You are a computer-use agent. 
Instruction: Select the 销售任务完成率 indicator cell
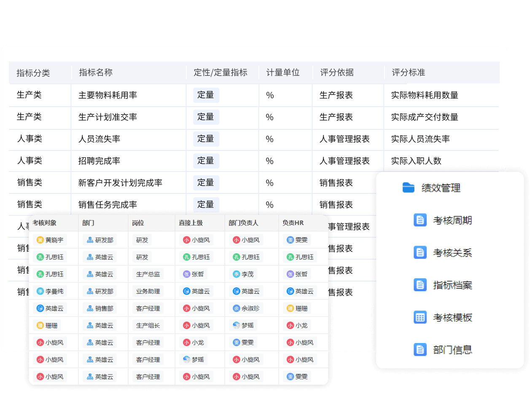coord(129,205)
